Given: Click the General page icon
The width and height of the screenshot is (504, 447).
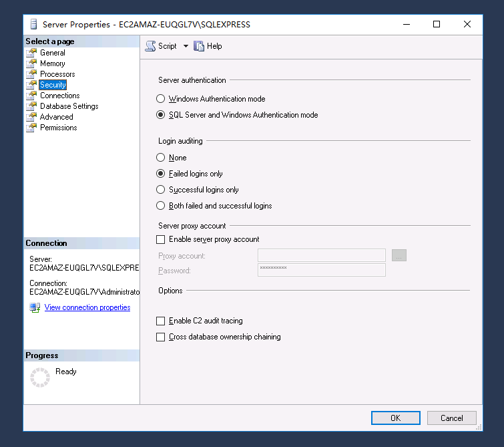Looking at the screenshot, I should click(31, 53).
